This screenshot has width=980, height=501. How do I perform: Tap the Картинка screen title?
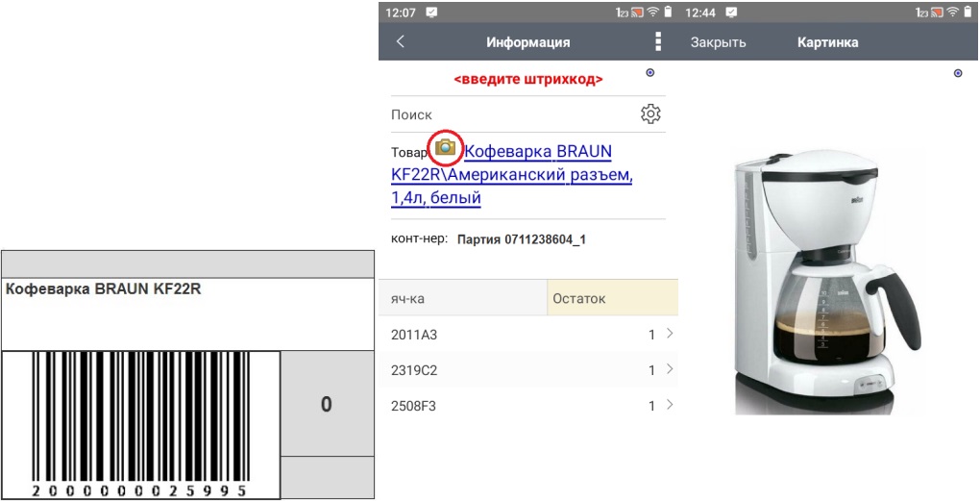click(x=827, y=42)
